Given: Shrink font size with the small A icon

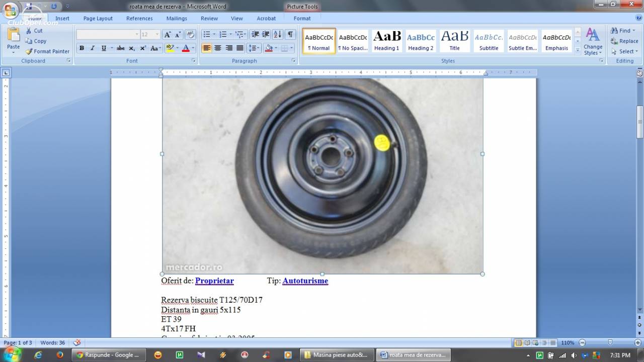Looking at the screenshot, I should (179, 35).
